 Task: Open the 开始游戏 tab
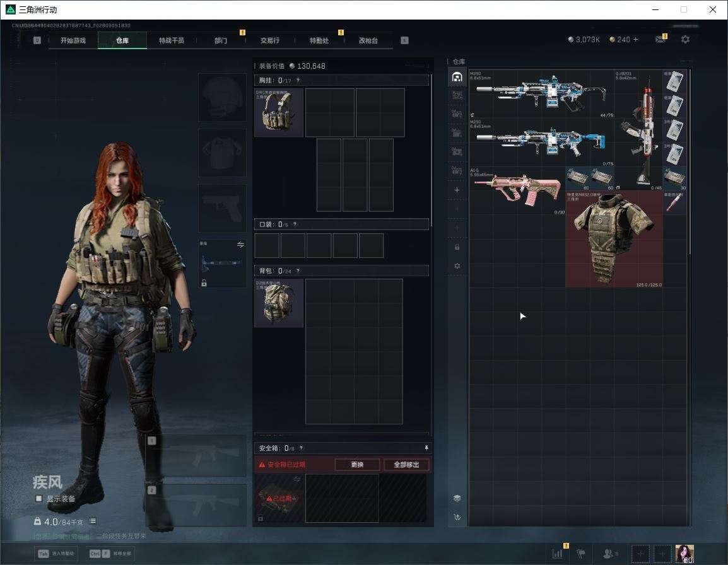pos(73,40)
